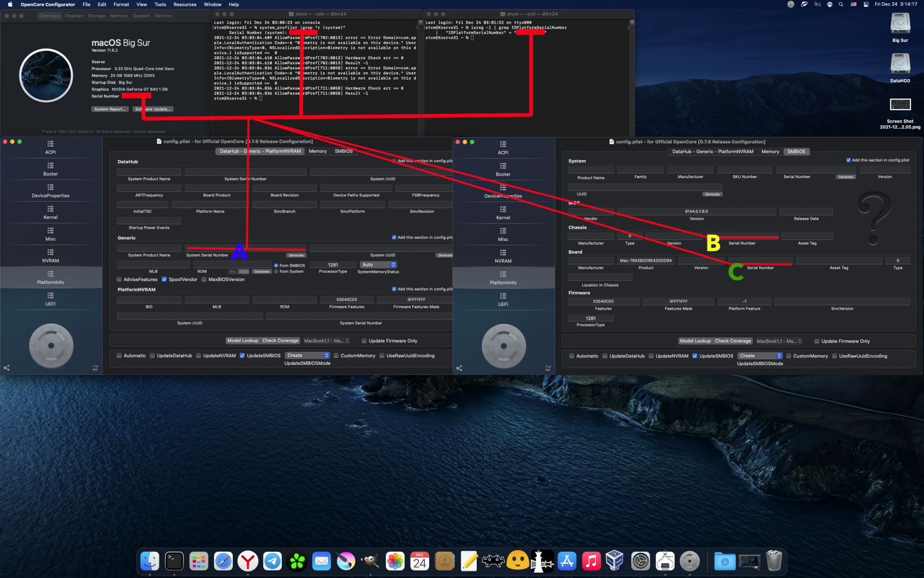Open the MacBook1,1 model dropdown in left window
The height and width of the screenshot is (578, 924).
[326, 341]
